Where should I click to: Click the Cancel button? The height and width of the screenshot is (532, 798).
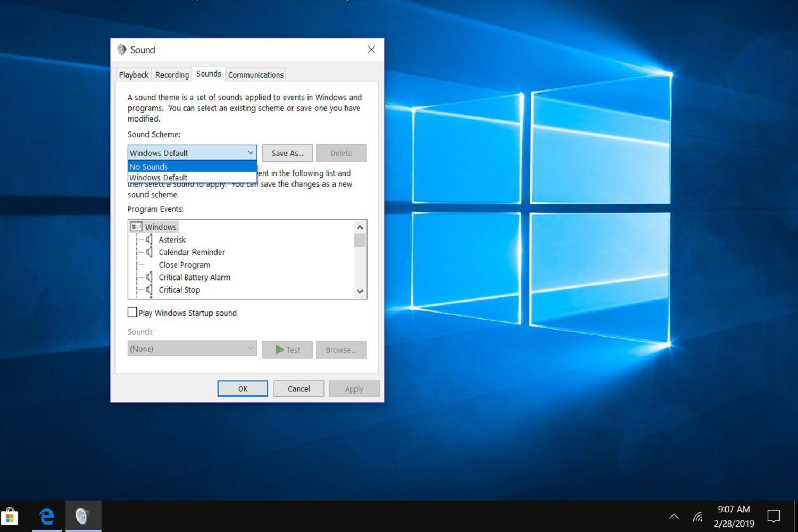tap(298, 389)
